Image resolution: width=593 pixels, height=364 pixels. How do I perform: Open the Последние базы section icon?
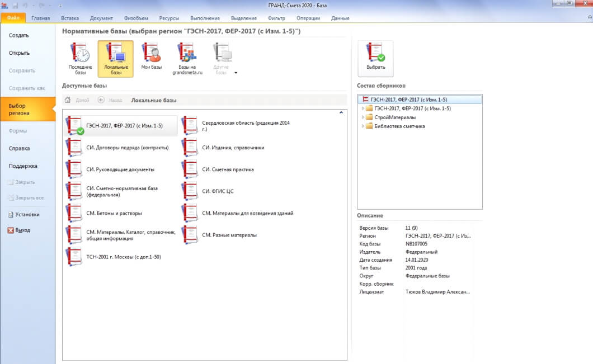point(80,59)
